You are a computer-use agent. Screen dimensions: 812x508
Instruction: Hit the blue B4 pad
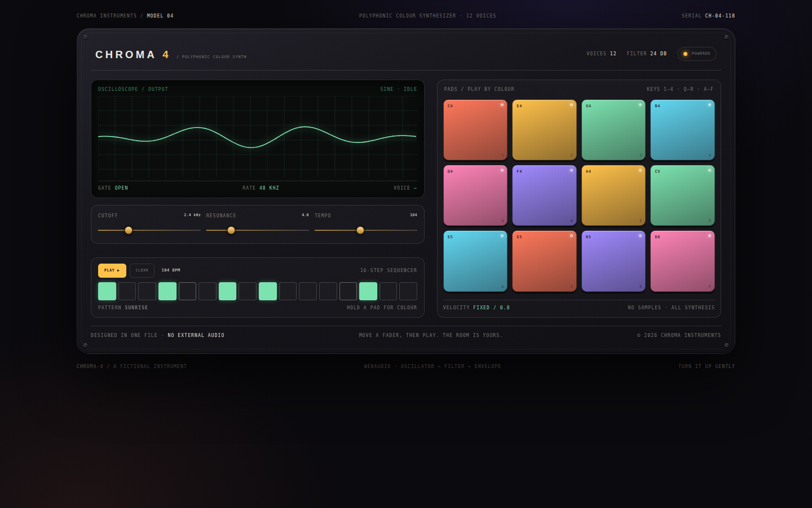click(x=682, y=130)
